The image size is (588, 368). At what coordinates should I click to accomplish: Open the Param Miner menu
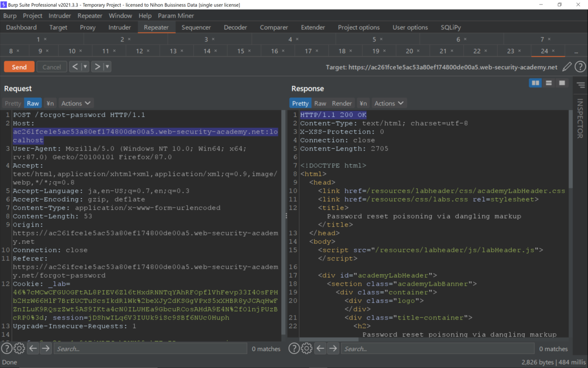click(176, 16)
